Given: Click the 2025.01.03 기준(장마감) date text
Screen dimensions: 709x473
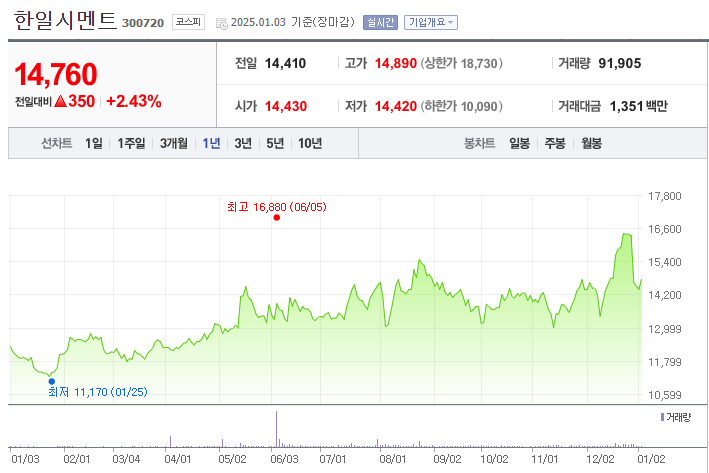Looking at the screenshot, I should coord(293,22).
